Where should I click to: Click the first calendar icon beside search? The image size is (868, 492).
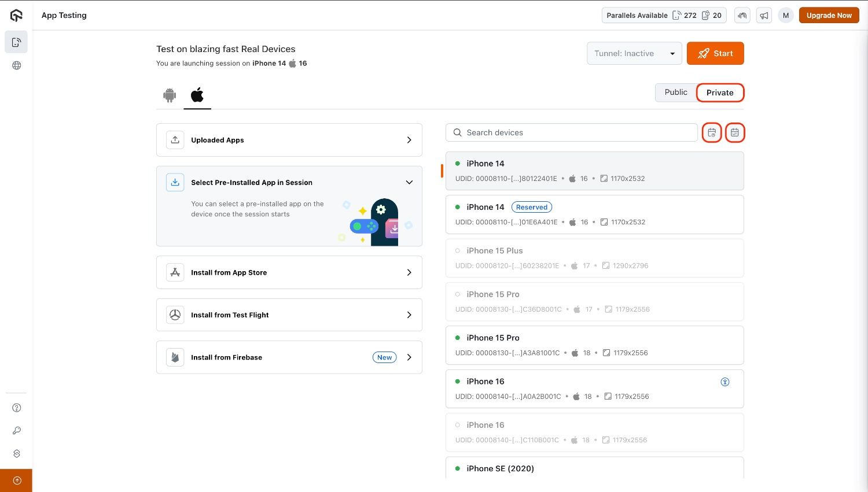point(712,133)
